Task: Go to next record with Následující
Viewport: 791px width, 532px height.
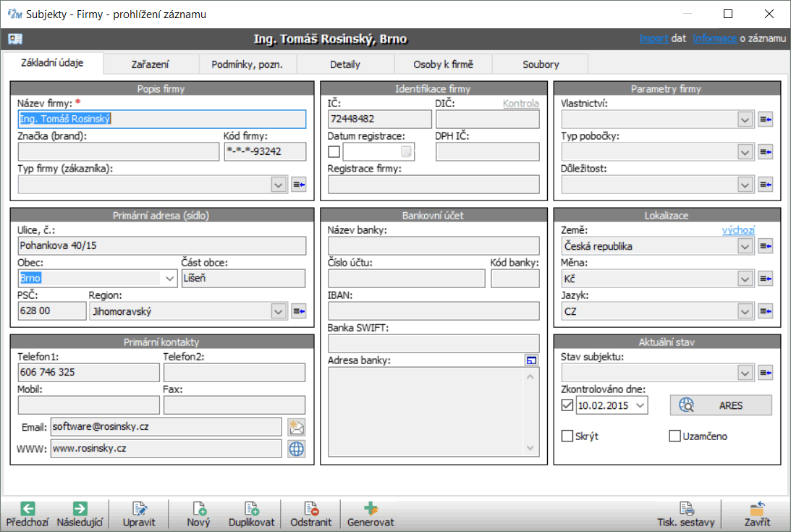Action: coord(80,515)
